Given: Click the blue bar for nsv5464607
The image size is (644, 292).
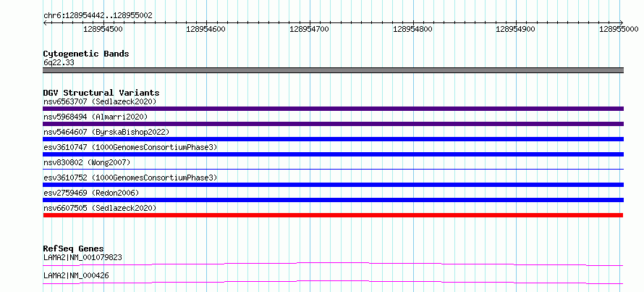Looking at the screenshot, I should 333,139.
